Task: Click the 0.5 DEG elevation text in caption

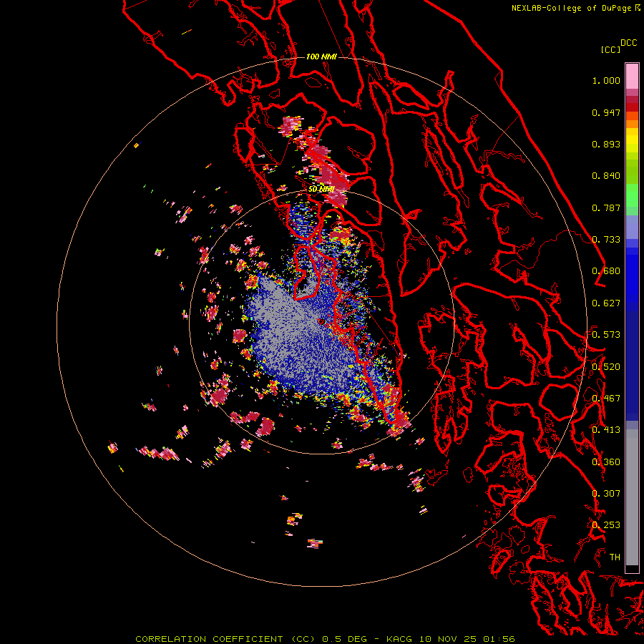Action: pos(345,639)
